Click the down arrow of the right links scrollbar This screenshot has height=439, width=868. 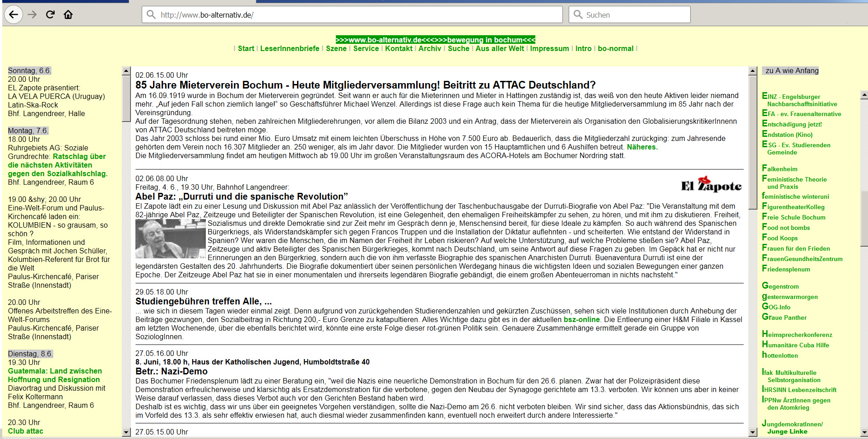[x=864, y=432]
